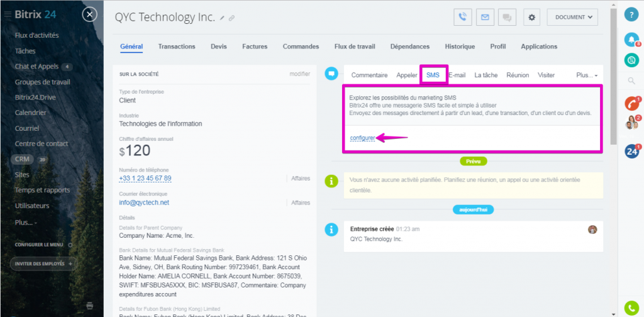Open the Commandes tab
The image size is (644, 317).
(x=301, y=47)
